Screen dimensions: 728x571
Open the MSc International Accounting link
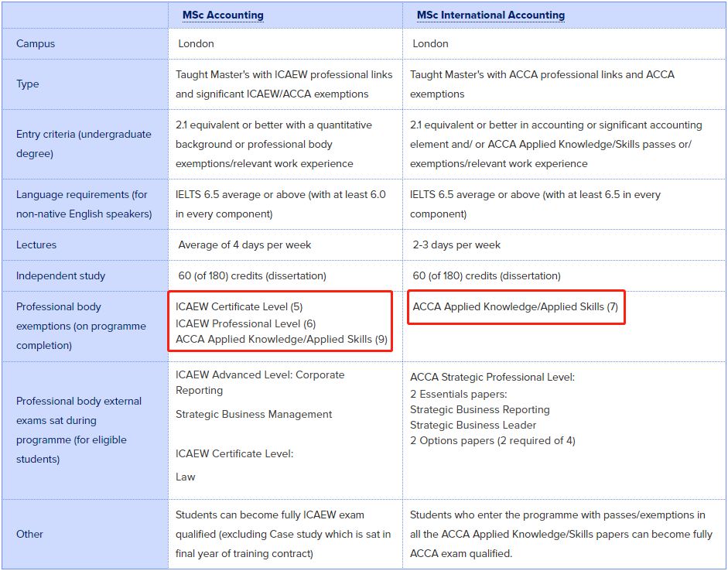point(490,15)
